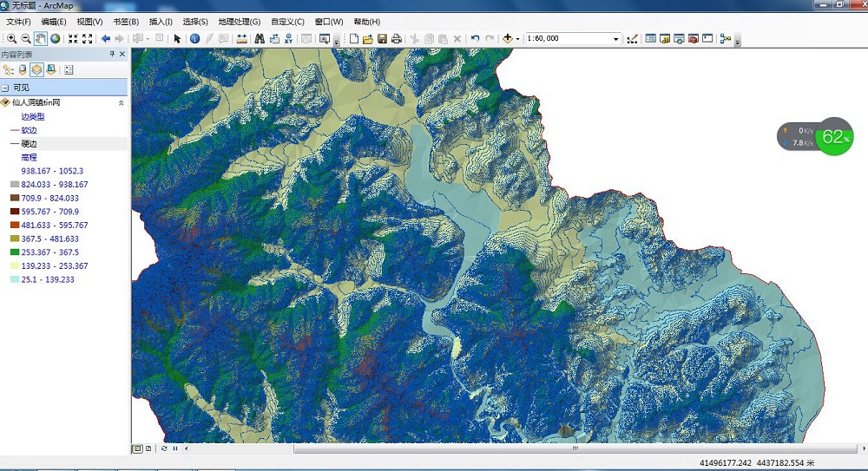Collapse the 仙人洞镇tin网 layer legend

click(x=121, y=102)
